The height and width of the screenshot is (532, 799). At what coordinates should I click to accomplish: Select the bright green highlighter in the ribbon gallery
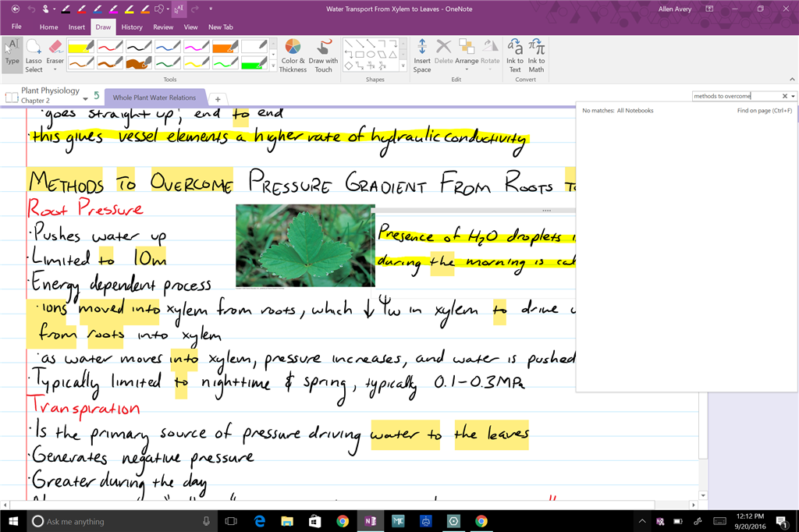254,63
